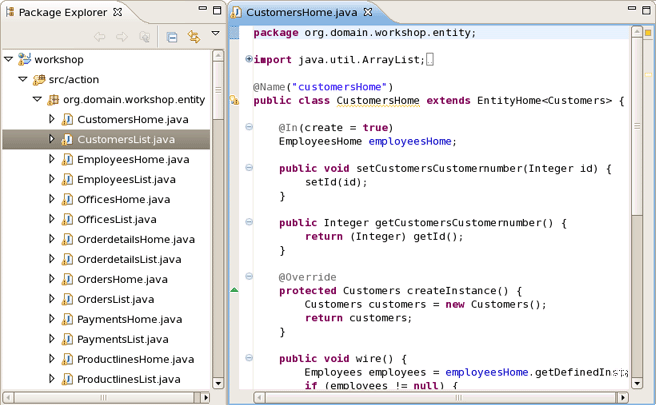656x405 pixels.
Task: Click warning marker beside class declaration
Action: coord(235,101)
